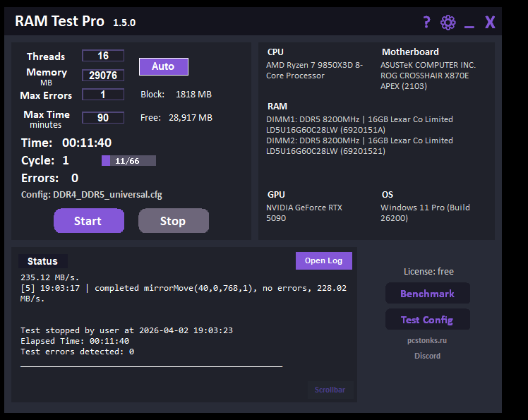The image size is (528, 420).
Task: Click the DIMM2 DDR5 8200MHz line
Action: coord(359,145)
